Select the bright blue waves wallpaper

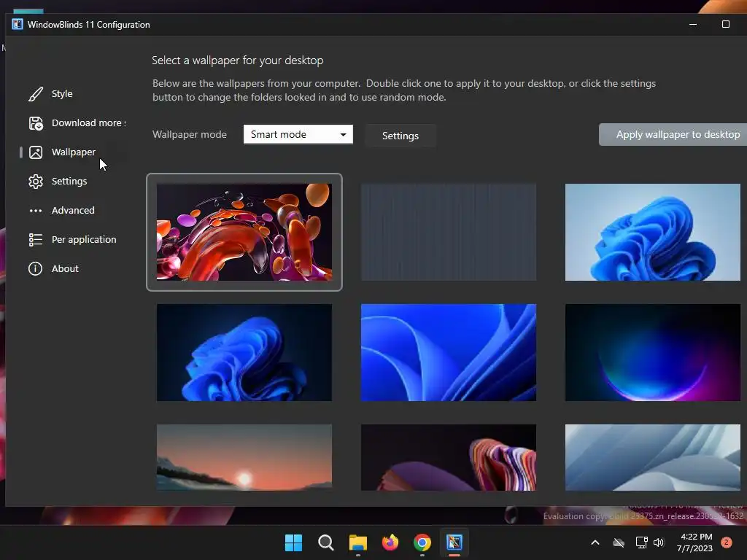(449, 352)
